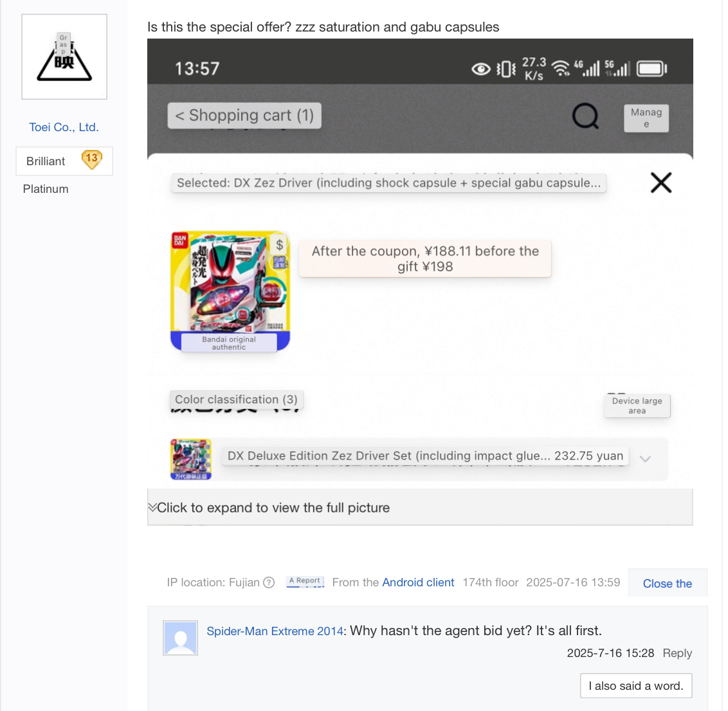Click the help question mark next to IP location

[269, 582]
